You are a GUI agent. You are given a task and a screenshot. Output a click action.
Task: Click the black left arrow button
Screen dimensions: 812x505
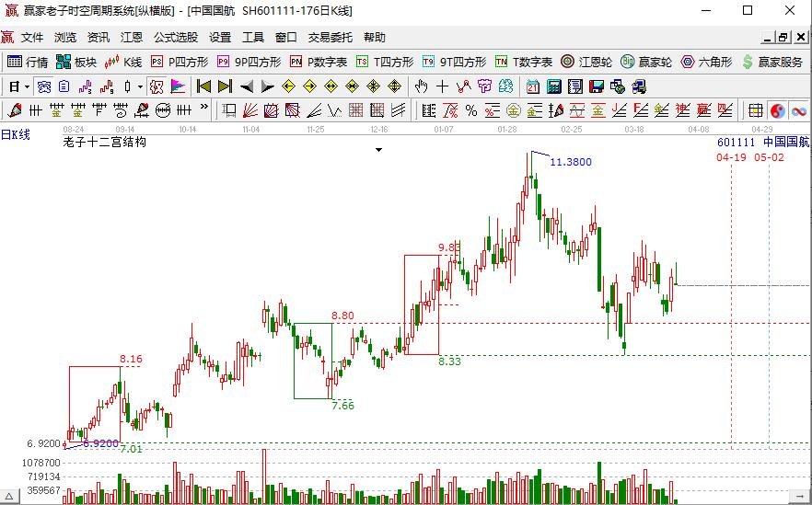(x=247, y=86)
